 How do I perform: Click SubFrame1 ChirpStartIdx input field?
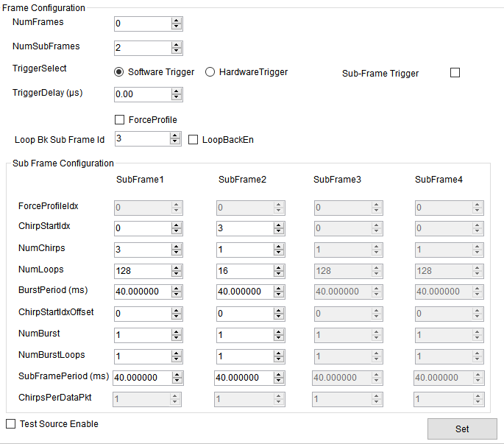tap(143, 229)
